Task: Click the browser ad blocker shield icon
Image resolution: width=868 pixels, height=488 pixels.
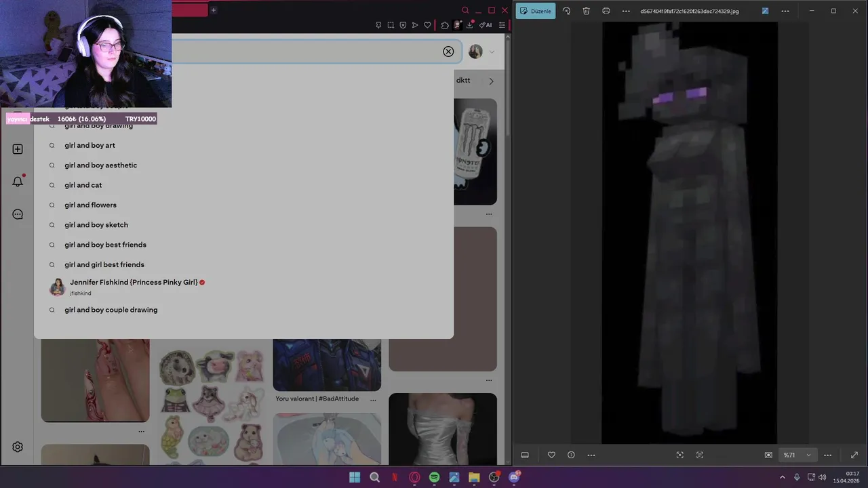Action: click(403, 25)
